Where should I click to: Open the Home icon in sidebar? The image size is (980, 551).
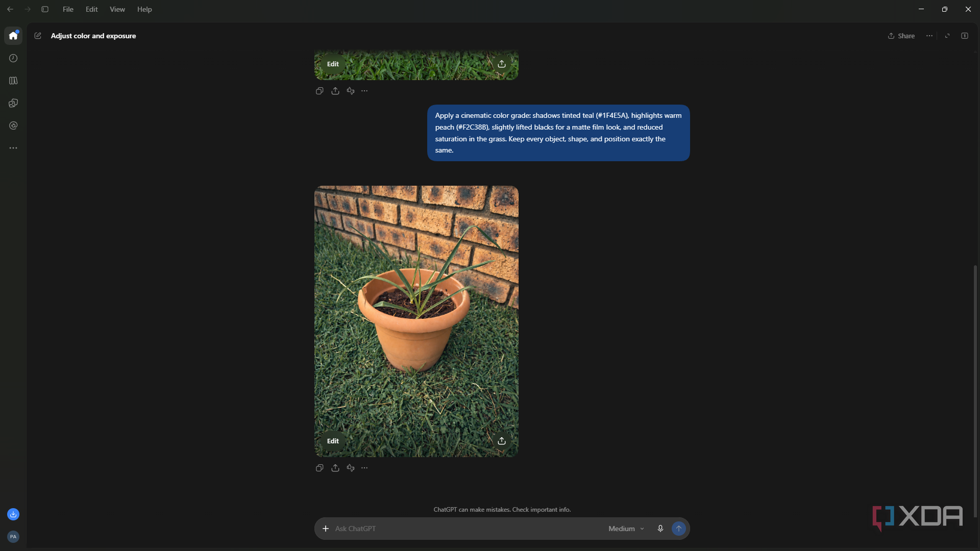13,36
